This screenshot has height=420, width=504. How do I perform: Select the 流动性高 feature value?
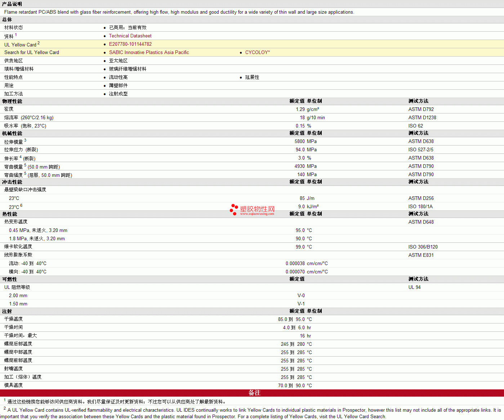tap(119, 77)
